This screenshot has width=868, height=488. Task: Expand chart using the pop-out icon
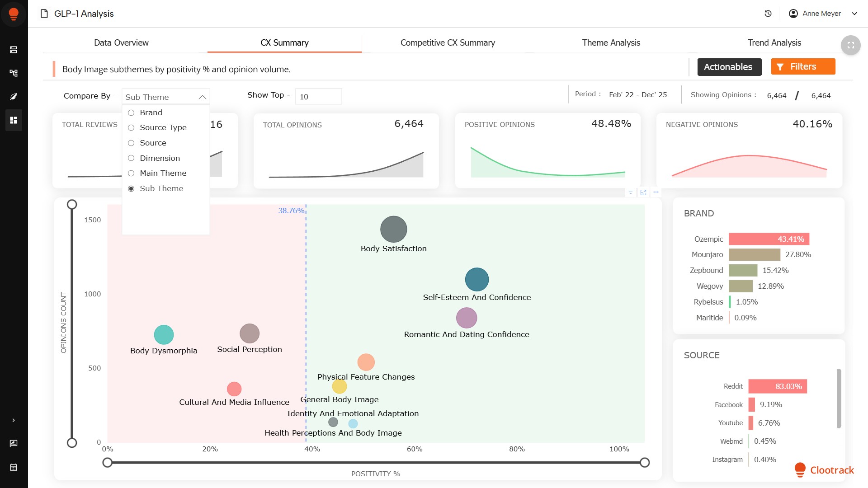click(643, 192)
